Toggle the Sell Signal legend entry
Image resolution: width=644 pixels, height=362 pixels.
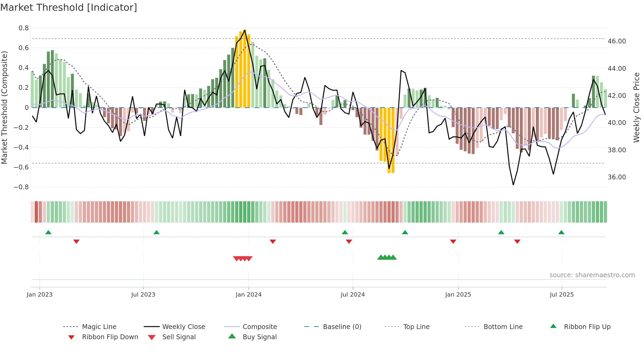click(x=172, y=337)
